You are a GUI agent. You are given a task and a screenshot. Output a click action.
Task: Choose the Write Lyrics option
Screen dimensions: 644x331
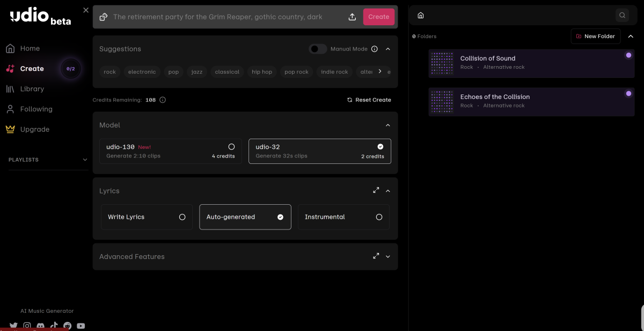tap(147, 217)
